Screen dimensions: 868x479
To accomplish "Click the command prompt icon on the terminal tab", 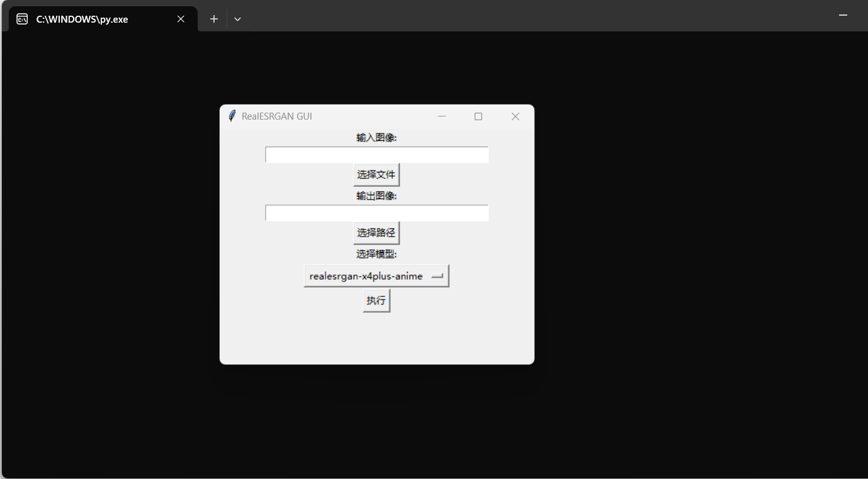I will click(22, 19).
